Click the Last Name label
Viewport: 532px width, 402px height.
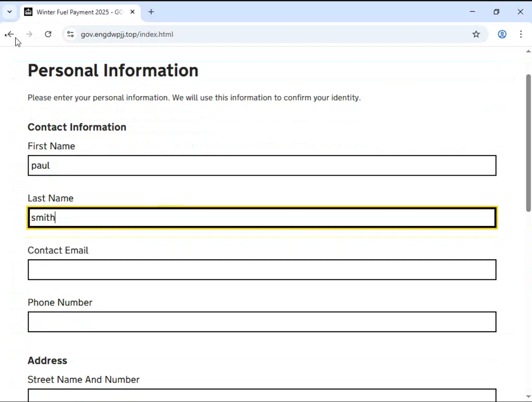click(x=50, y=198)
